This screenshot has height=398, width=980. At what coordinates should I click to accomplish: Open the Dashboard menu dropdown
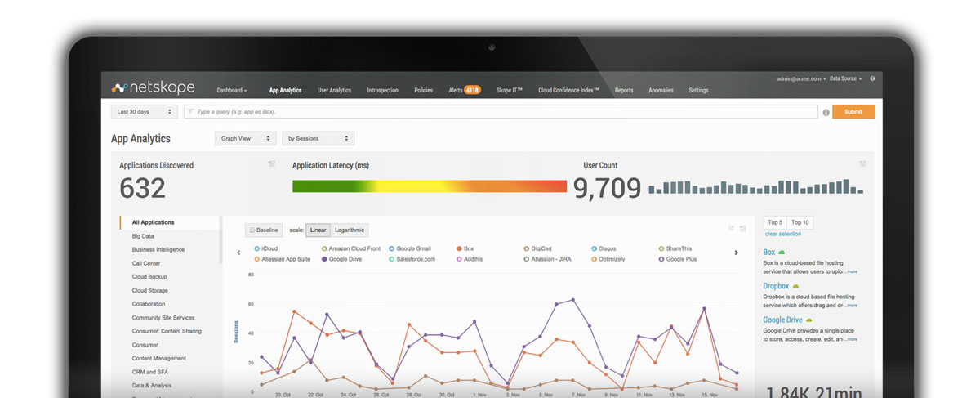(x=232, y=90)
